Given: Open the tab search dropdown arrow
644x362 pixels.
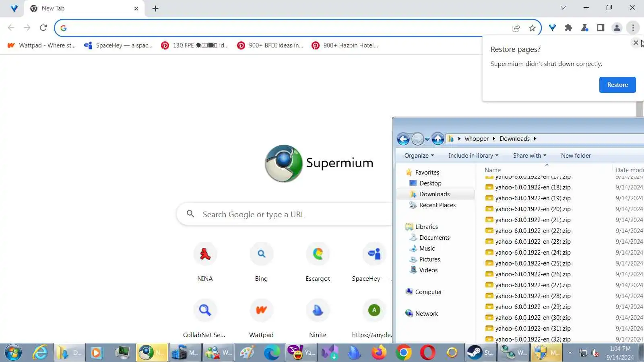Looking at the screenshot, I should point(563,7).
